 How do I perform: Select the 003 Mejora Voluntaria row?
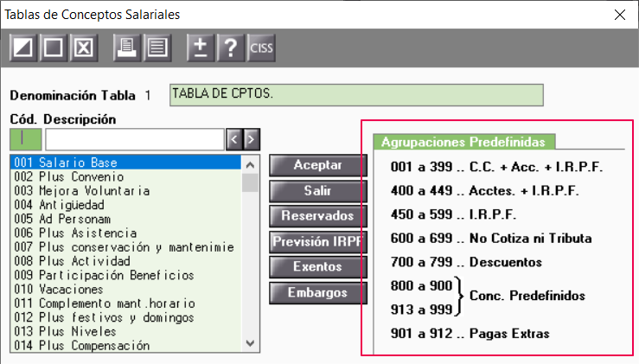click(x=126, y=191)
